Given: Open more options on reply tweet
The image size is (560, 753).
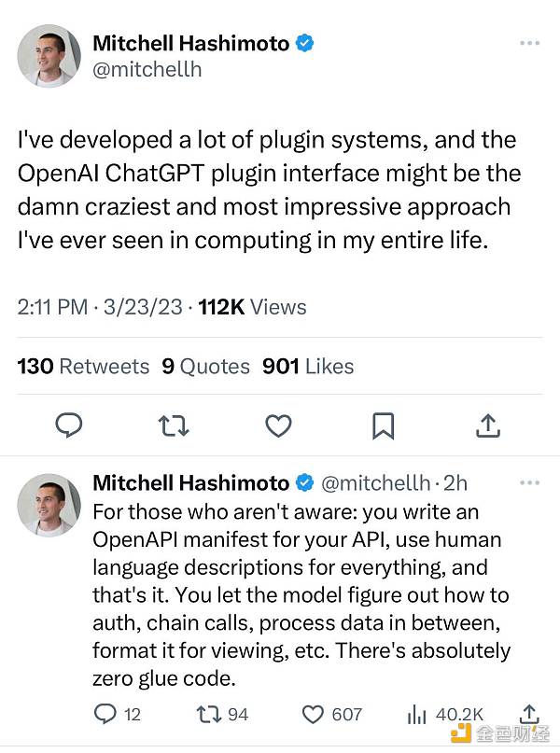Looking at the screenshot, I should [529, 483].
